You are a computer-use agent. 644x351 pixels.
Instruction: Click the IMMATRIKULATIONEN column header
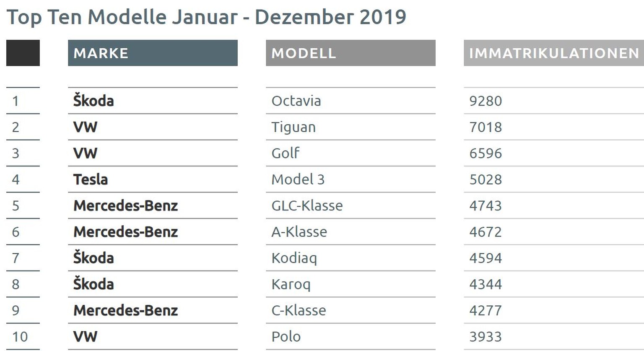click(x=553, y=53)
